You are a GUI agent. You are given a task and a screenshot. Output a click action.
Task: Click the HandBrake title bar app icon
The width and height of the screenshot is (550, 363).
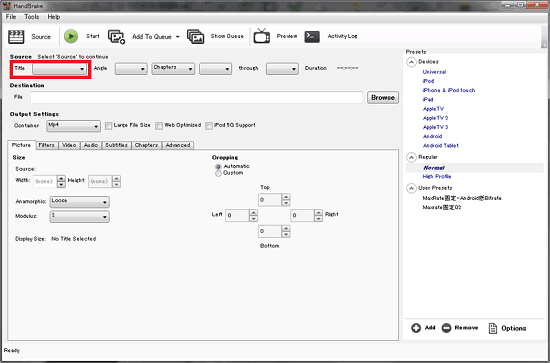(7, 6)
